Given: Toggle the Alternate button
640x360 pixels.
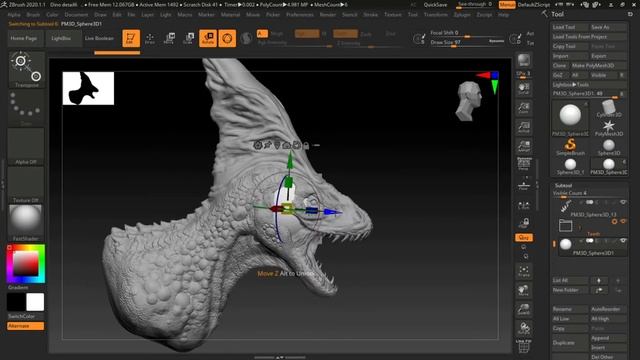Looking at the screenshot, I should point(25,326).
